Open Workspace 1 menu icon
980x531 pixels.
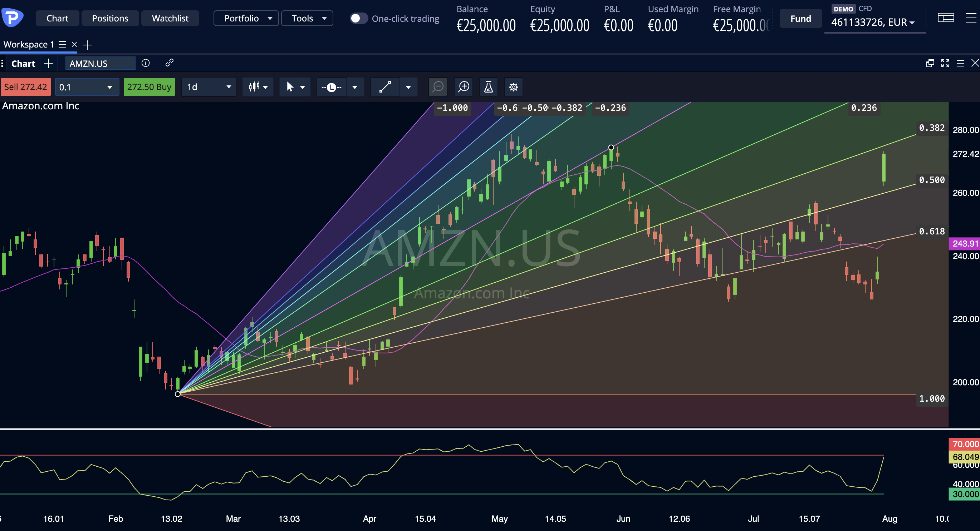click(62, 44)
